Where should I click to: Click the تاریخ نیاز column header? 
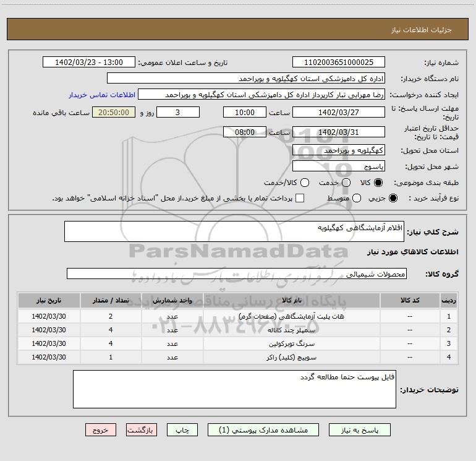click(x=49, y=300)
